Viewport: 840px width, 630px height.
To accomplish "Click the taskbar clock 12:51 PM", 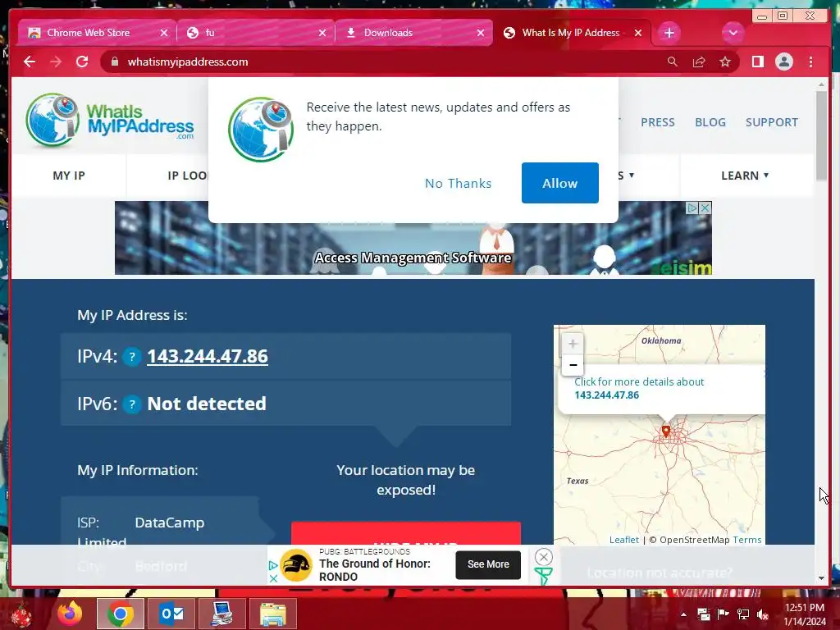I will tap(804, 608).
